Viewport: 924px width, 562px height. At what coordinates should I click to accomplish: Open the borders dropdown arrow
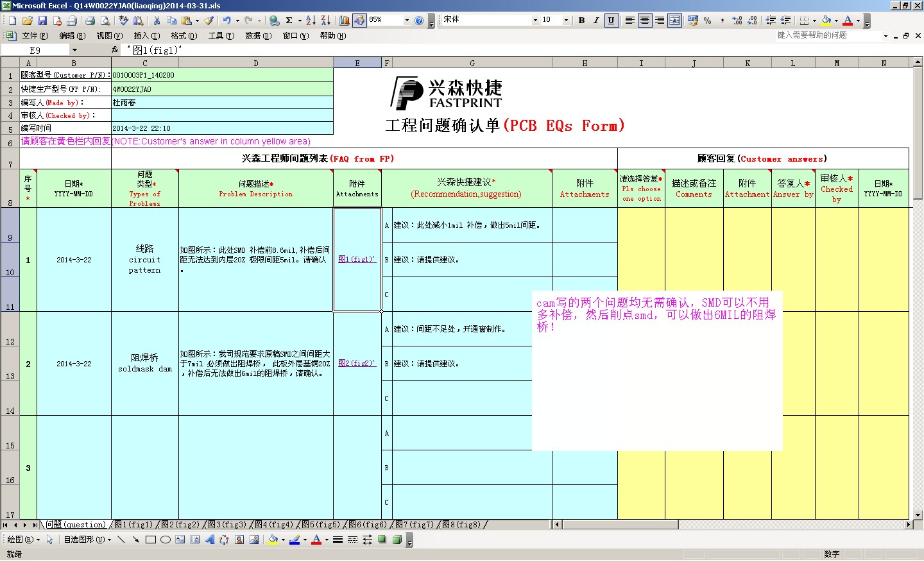pos(814,21)
